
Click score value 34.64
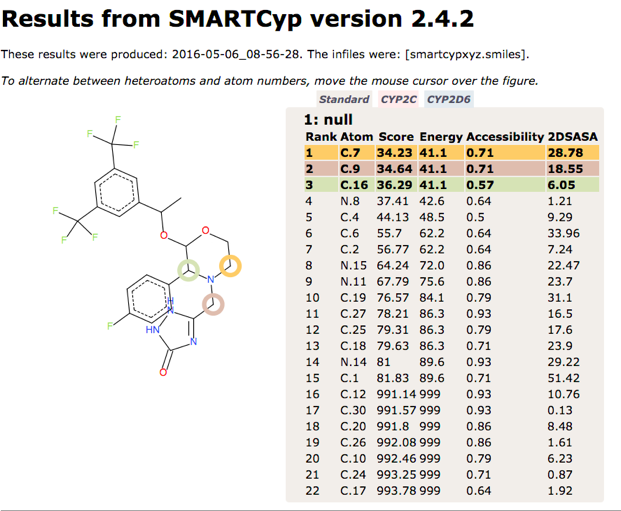pyautogui.click(x=394, y=169)
